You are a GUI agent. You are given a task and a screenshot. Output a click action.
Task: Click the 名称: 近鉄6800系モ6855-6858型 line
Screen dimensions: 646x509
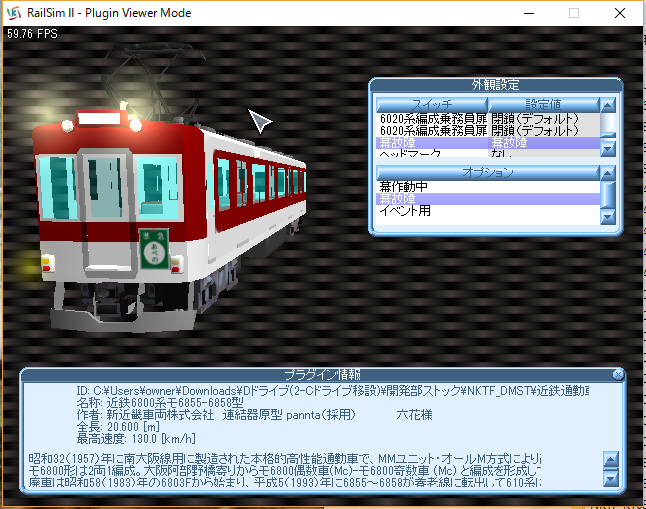[x=160, y=402]
